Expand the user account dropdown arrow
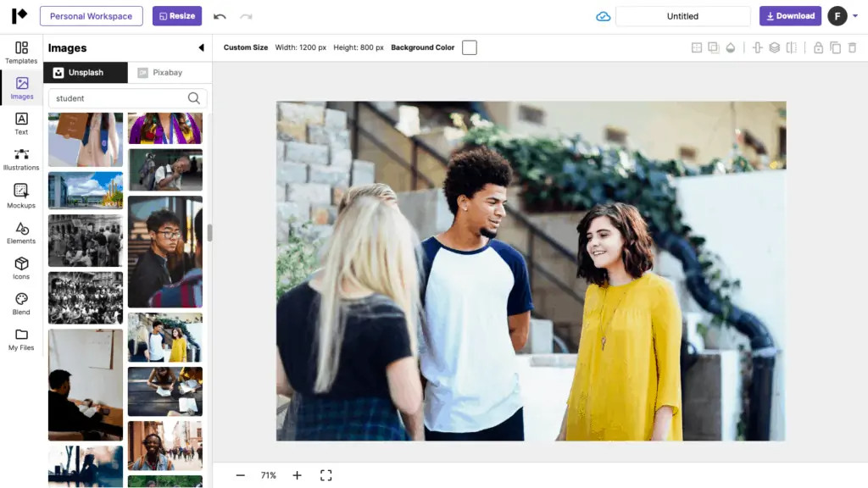868x488 pixels. 855,16
